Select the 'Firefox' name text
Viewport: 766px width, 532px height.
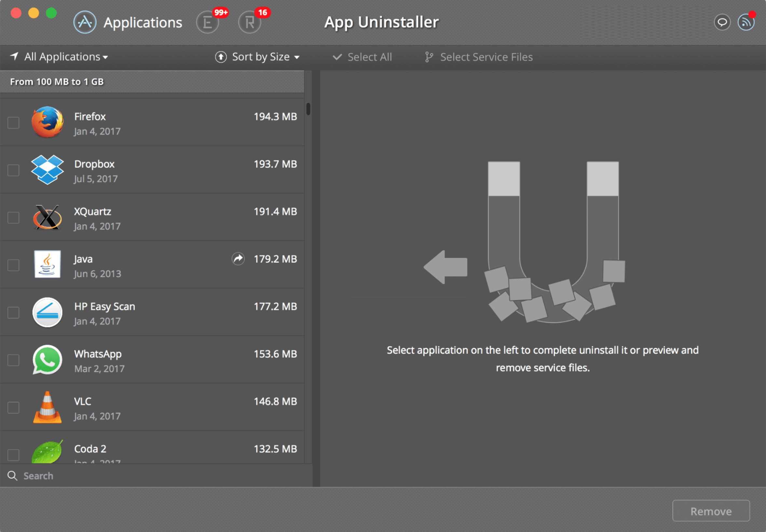coord(90,116)
